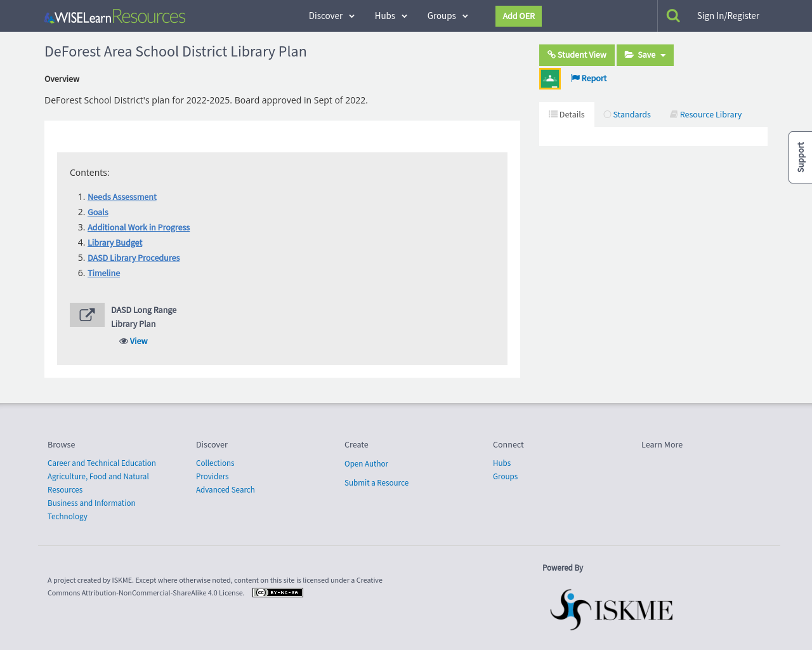812x650 pixels.
Task: Open the Save dropdown arrow
Action: pos(662,55)
